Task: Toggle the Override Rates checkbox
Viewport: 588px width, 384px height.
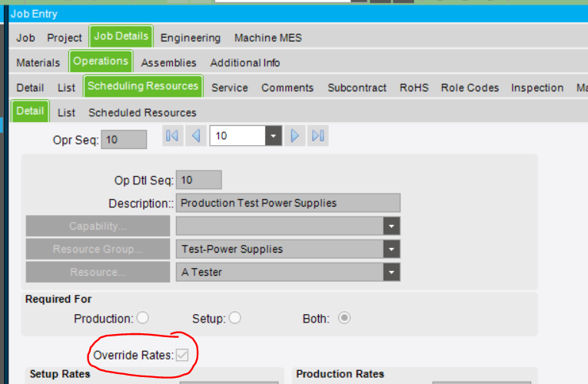Action: click(182, 355)
